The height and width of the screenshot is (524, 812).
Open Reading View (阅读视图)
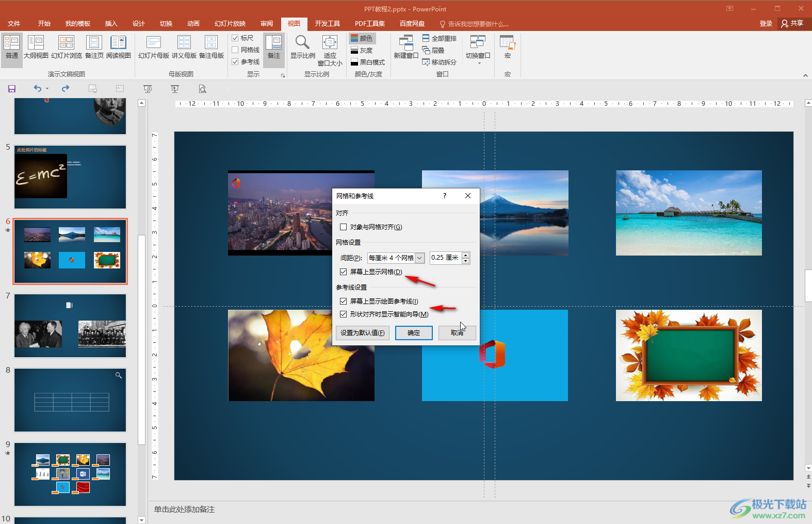coord(118,47)
